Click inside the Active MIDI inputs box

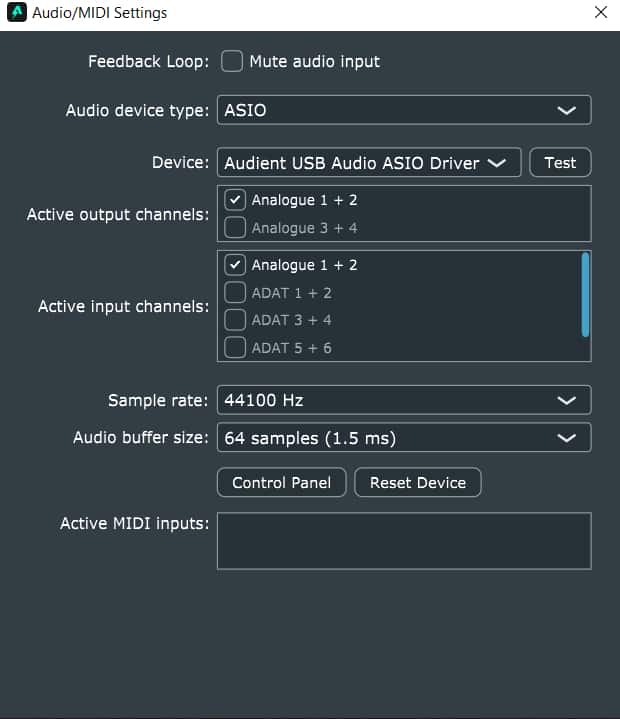[x=403, y=541]
